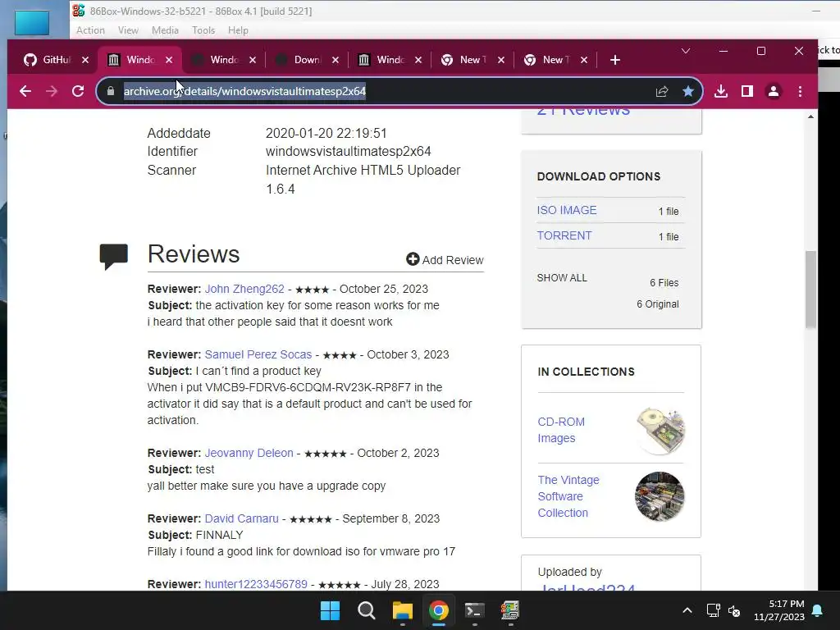Open TORRENT download link
This screenshot has height=630, width=840.
tap(564, 235)
